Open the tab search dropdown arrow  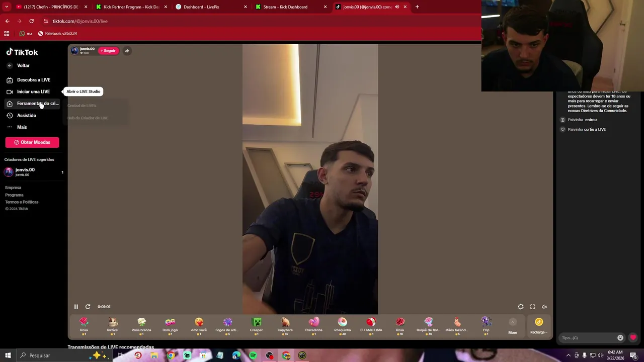coord(7,7)
